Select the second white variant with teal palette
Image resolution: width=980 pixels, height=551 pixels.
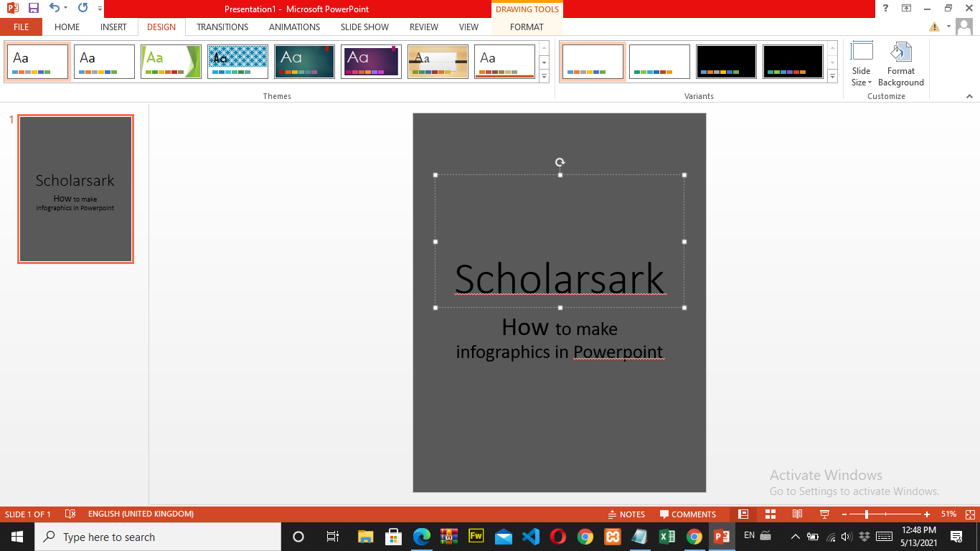coord(659,62)
